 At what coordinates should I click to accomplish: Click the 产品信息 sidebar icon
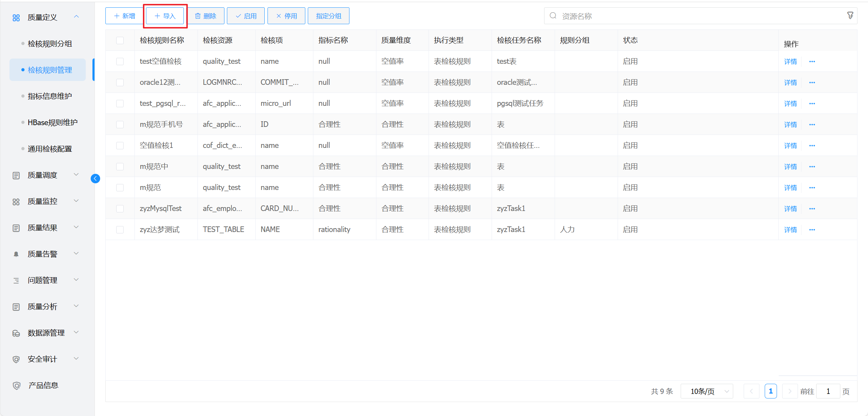16,386
